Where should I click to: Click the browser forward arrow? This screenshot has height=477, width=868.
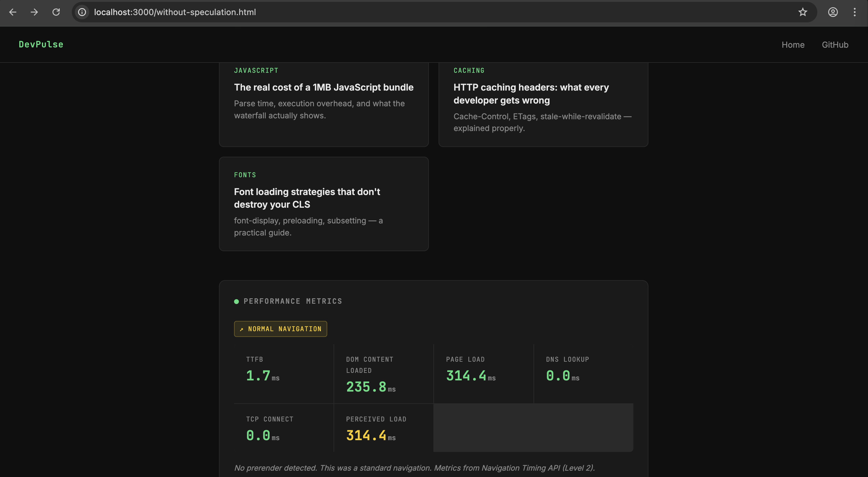[x=34, y=12]
